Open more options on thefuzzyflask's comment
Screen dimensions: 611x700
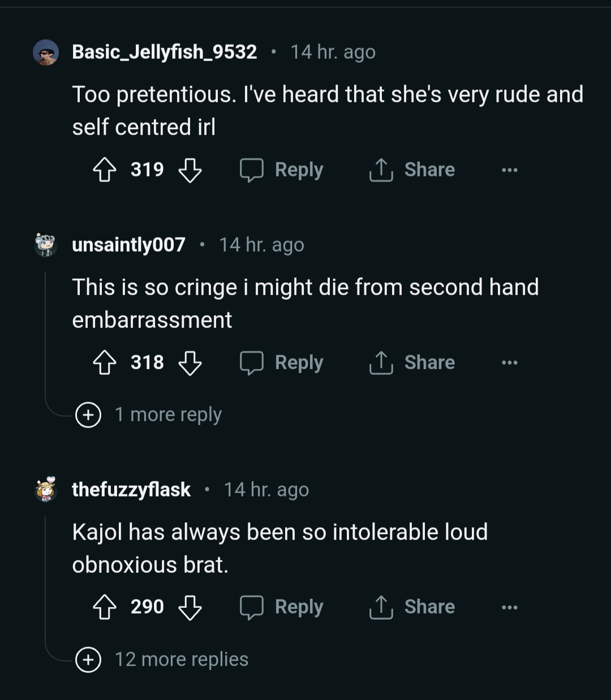(x=509, y=607)
